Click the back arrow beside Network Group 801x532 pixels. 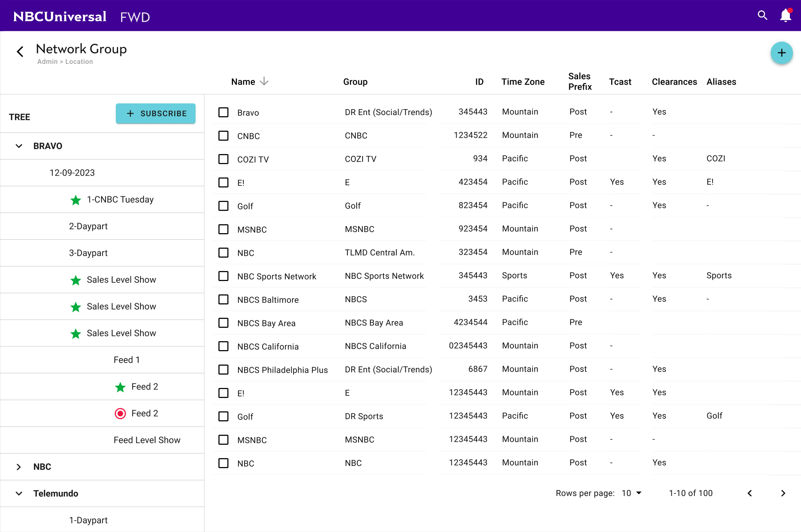click(20, 52)
